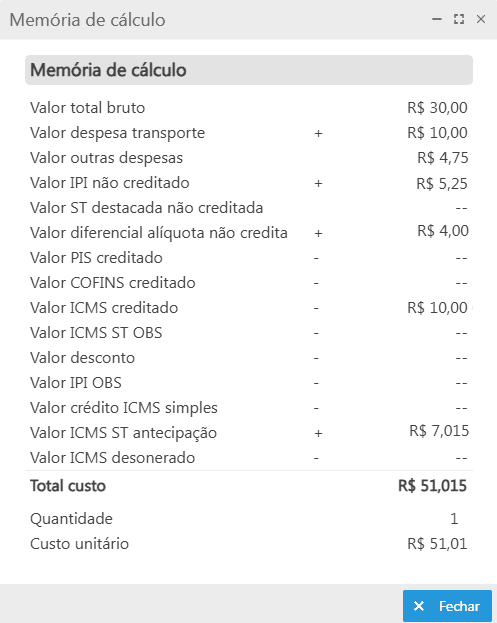Select the Memória de cálculo section header
497x623 pixels.
[x=249, y=70]
